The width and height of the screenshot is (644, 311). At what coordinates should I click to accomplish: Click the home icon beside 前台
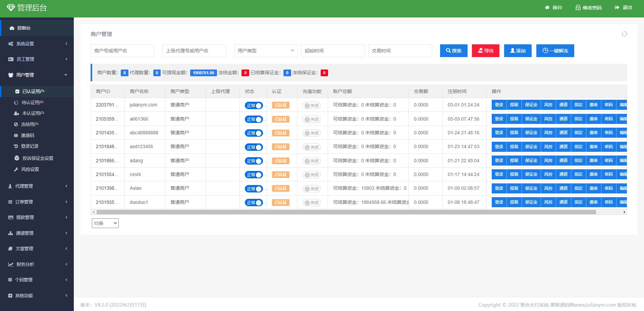point(547,7)
